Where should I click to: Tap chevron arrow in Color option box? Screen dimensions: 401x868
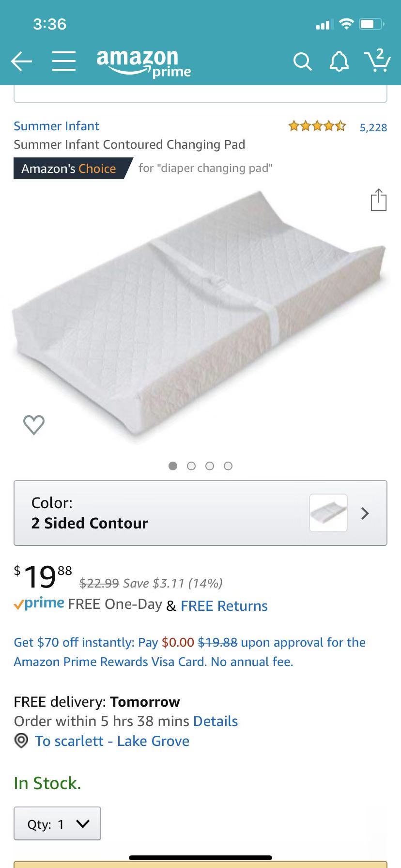pyautogui.click(x=365, y=513)
